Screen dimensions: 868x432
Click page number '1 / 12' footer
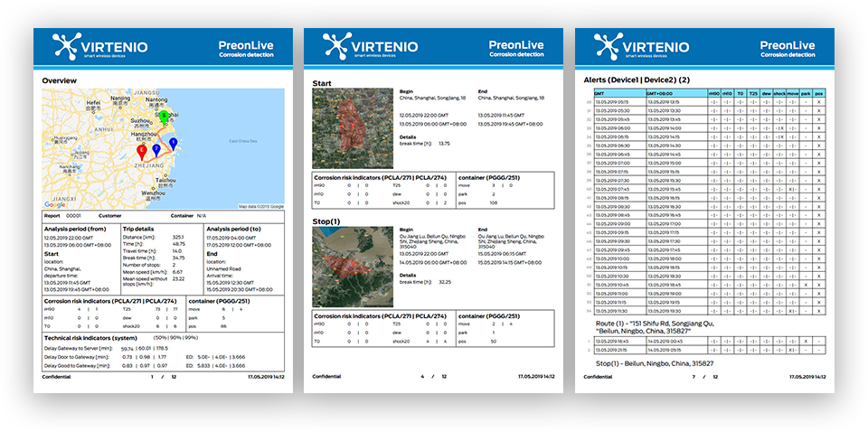(x=164, y=376)
